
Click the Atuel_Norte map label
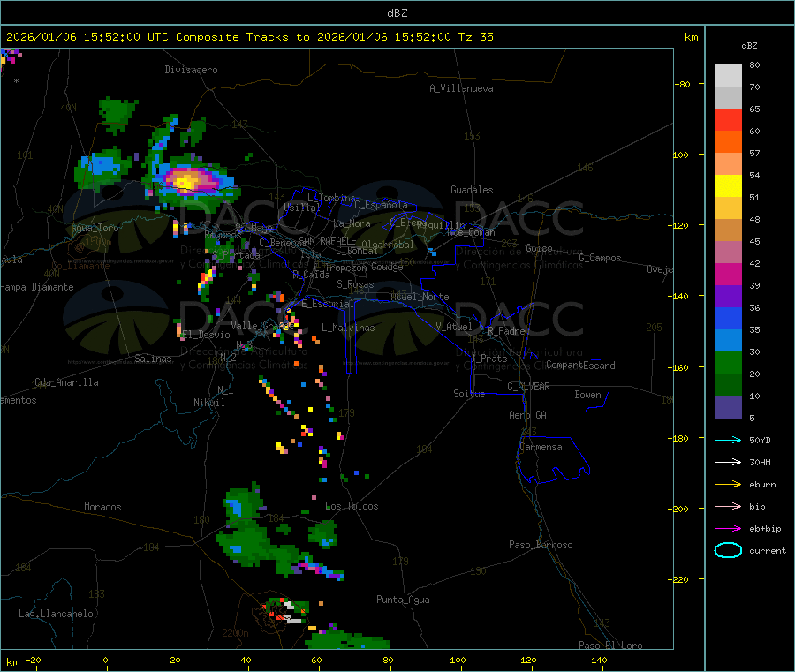coord(420,297)
